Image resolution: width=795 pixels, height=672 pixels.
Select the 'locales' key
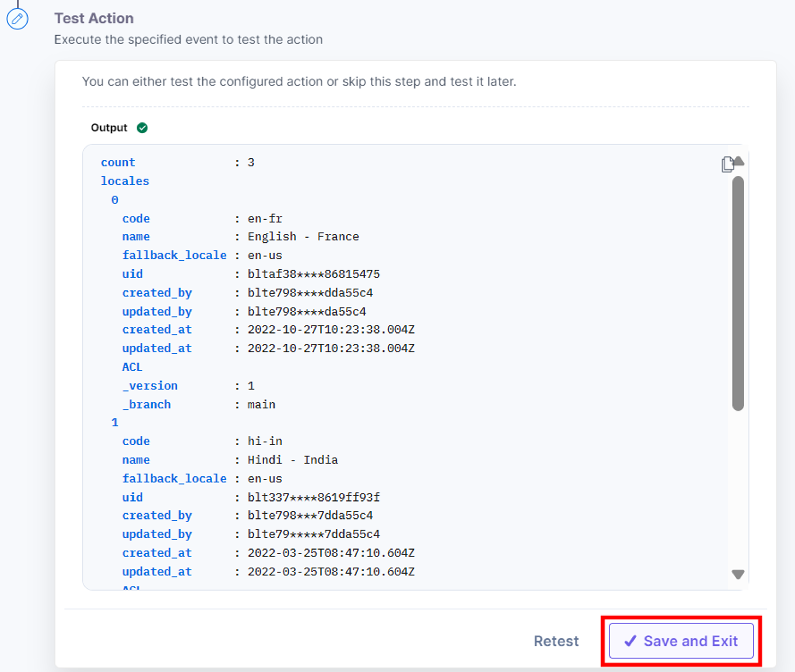click(x=125, y=181)
